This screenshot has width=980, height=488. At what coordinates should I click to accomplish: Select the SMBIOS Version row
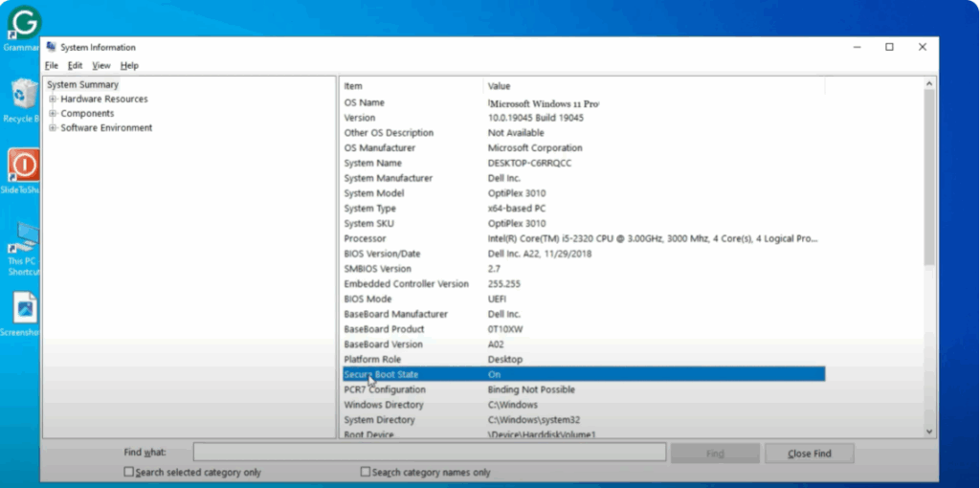tap(583, 269)
